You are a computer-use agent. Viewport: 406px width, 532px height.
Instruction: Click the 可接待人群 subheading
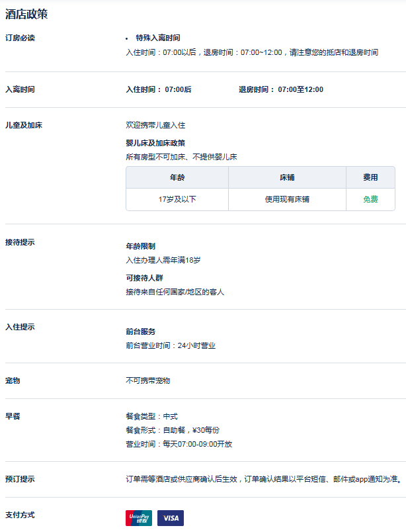coord(145,278)
